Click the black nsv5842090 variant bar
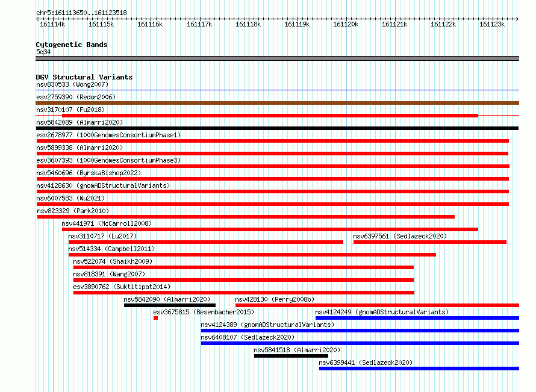This screenshot has width=536, height=392. click(x=170, y=305)
